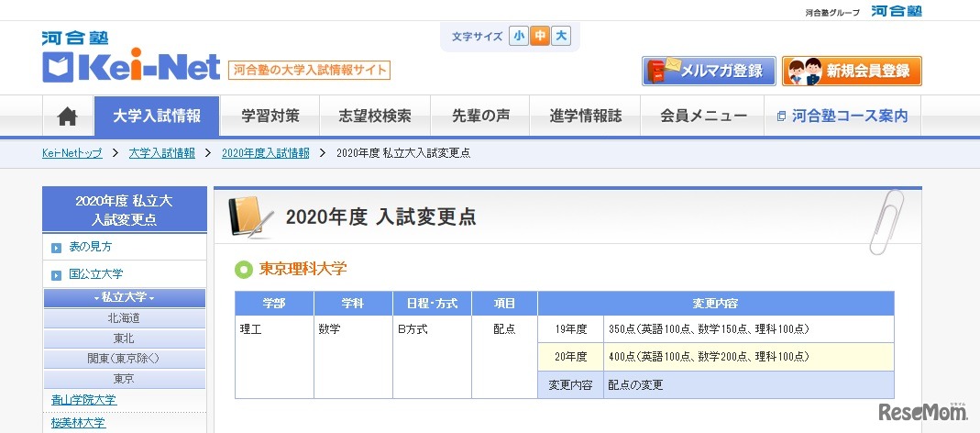Viewport: 980px width, 433px height.
Task: Click the mailbox icon on メルマガ登録
Action: tap(662, 71)
